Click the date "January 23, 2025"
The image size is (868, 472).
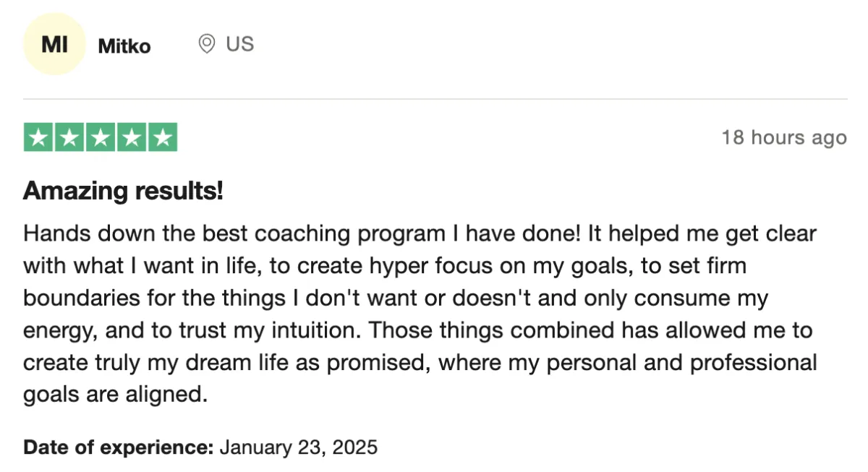[x=299, y=447]
